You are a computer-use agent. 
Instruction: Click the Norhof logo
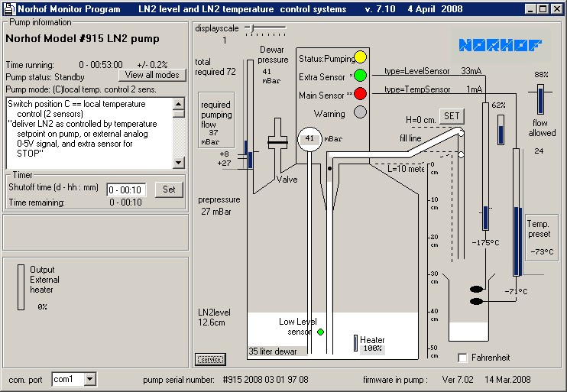point(501,45)
